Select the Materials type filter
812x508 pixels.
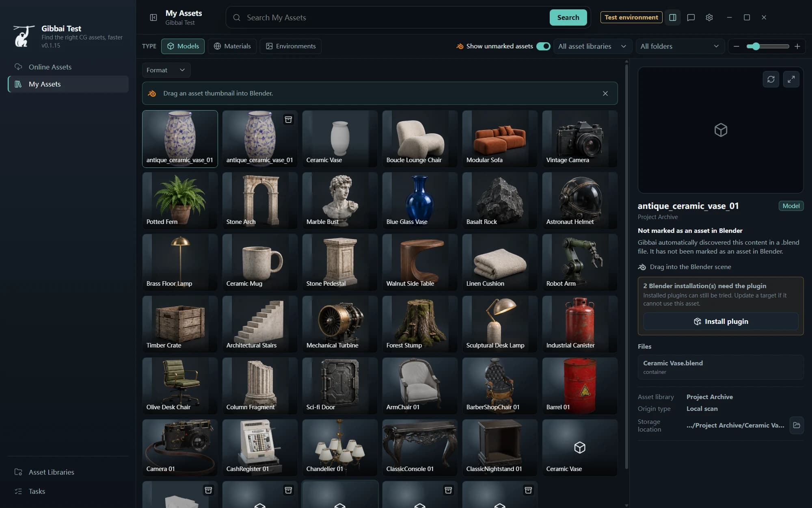click(232, 46)
